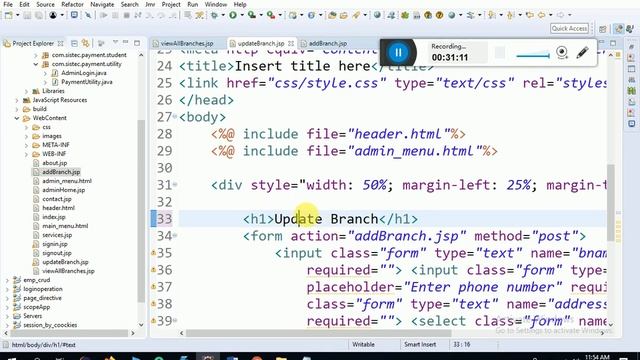Open the Refactor menu

click(x=72, y=4)
